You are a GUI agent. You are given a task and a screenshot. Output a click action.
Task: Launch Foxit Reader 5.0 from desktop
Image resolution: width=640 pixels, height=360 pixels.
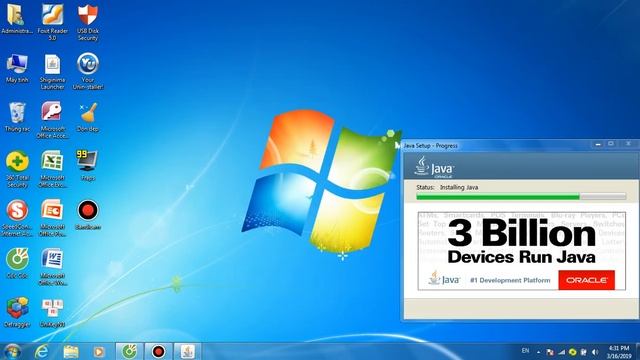click(52, 22)
